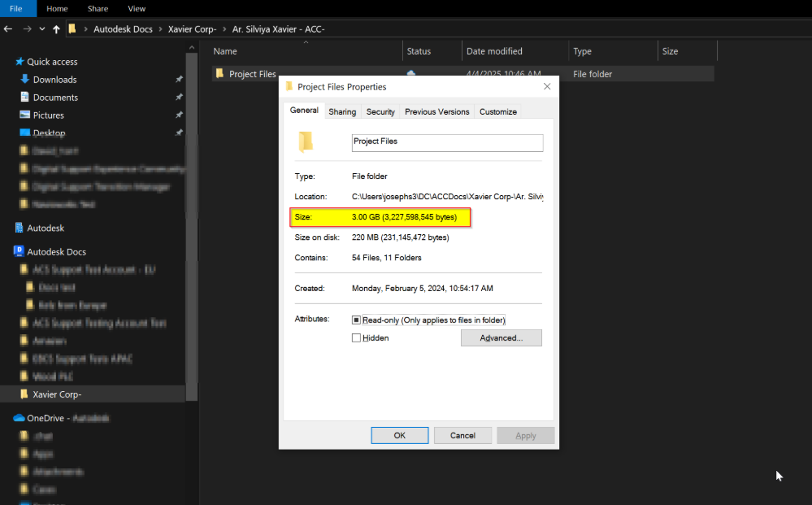Unpin Desktop from Quick access

click(178, 133)
